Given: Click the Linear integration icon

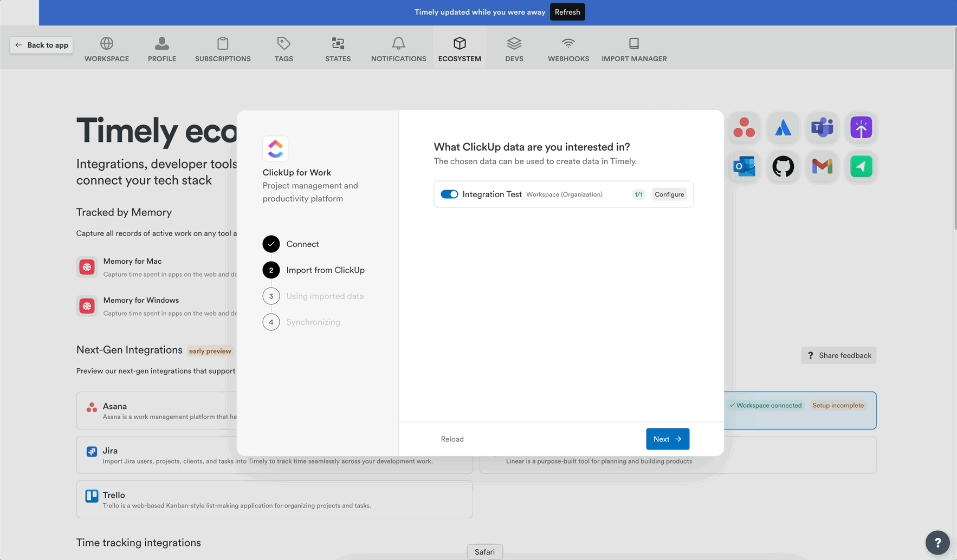Looking at the screenshot, I should point(861,167).
